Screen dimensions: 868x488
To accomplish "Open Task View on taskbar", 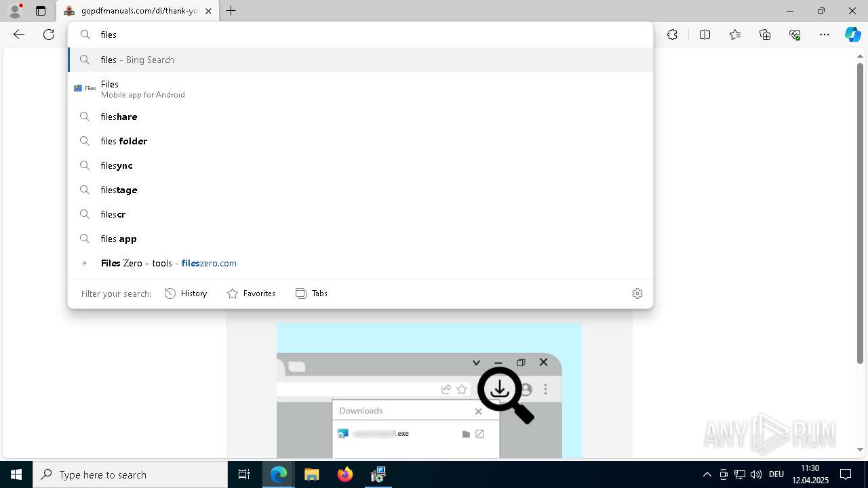I will click(244, 474).
